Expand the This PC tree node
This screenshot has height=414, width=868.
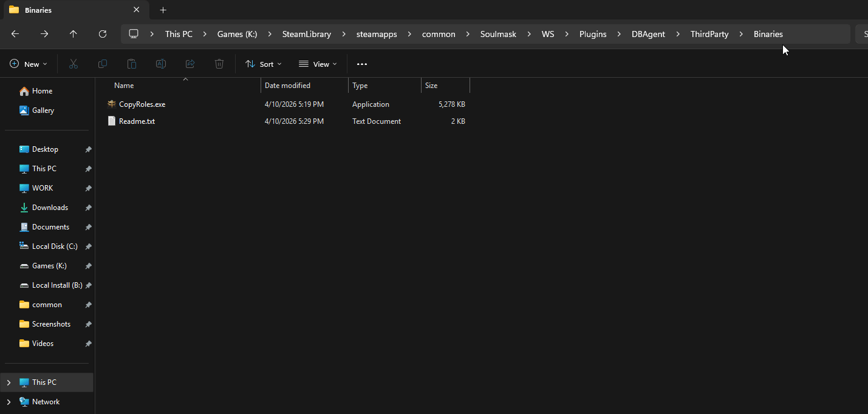click(9, 382)
